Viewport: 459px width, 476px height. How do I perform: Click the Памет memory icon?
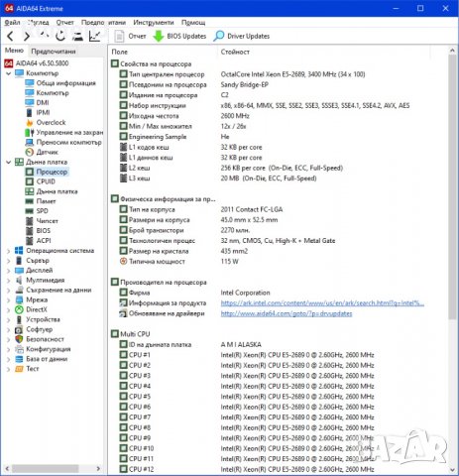pyautogui.click(x=30, y=201)
